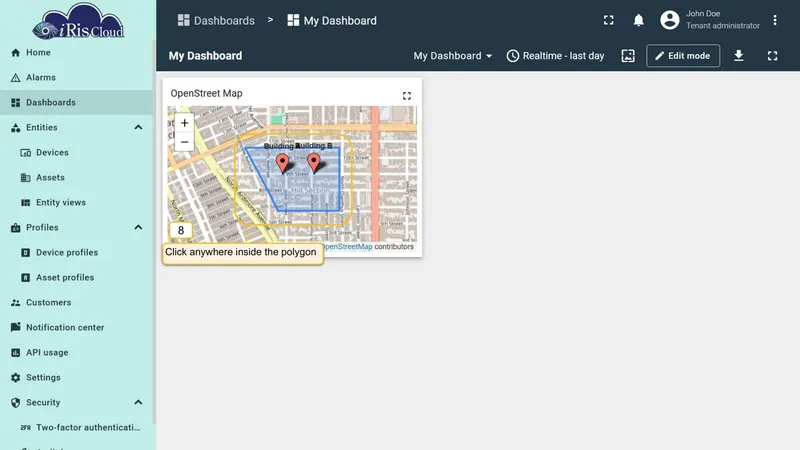This screenshot has width=800, height=450.
Task: Zoom out on the map
Action: (x=184, y=142)
